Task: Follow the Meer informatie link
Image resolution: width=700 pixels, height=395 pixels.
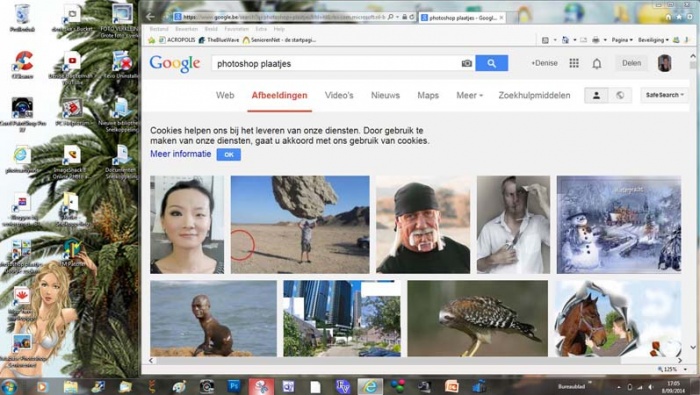Action: 180,154
